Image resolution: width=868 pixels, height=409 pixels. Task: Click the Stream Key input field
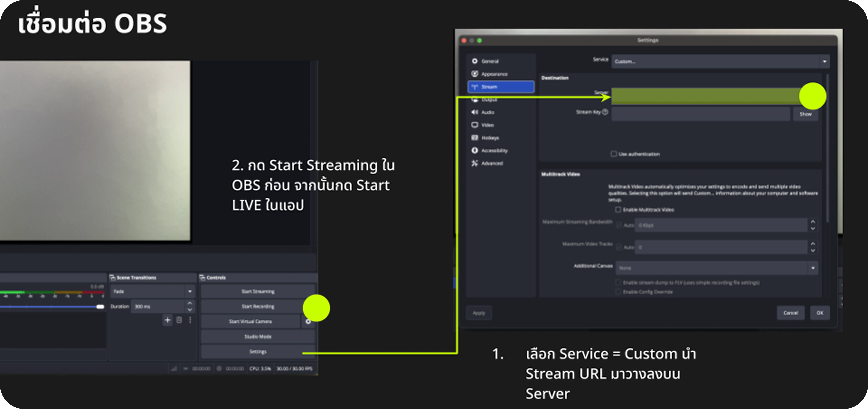click(701, 114)
